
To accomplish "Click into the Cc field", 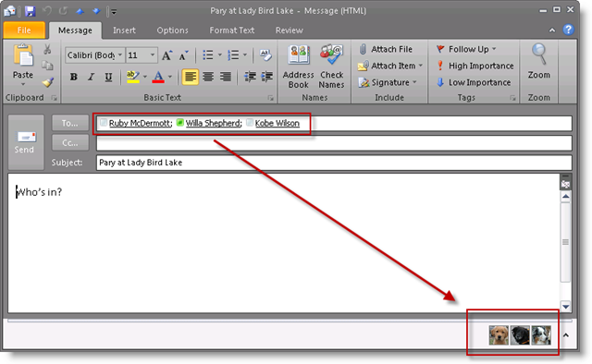I will [334, 143].
